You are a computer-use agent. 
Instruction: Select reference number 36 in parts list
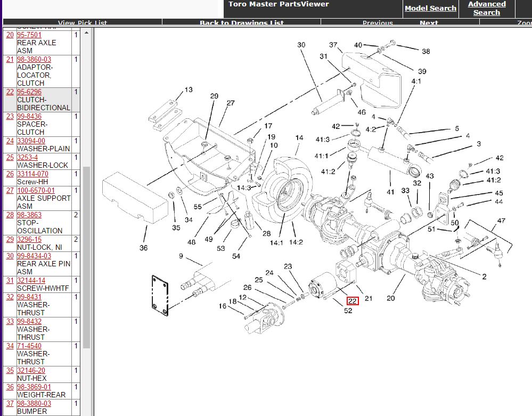click(x=10, y=387)
